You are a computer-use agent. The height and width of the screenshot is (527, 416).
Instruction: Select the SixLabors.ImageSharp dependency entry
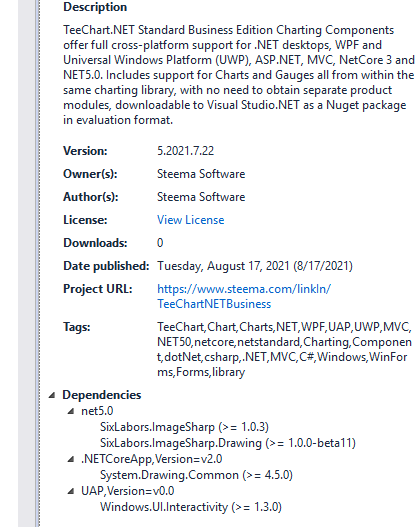184,427
